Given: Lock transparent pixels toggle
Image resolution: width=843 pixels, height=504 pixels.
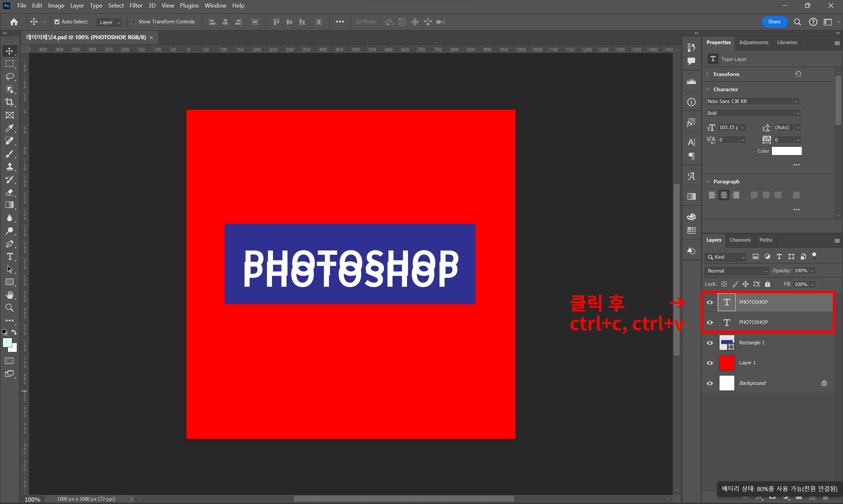Looking at the screenshot, I should pos(724,284).
